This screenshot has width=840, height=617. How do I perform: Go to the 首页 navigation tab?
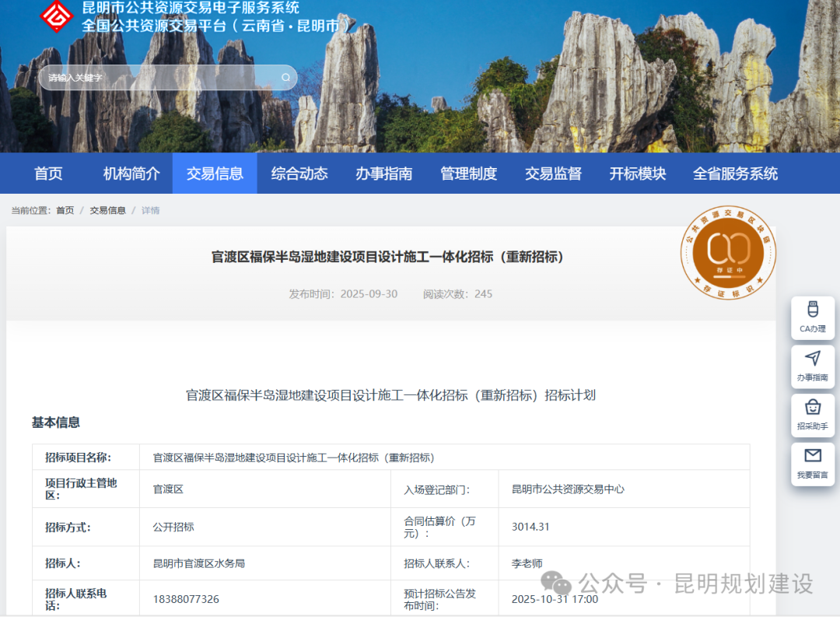48,174
